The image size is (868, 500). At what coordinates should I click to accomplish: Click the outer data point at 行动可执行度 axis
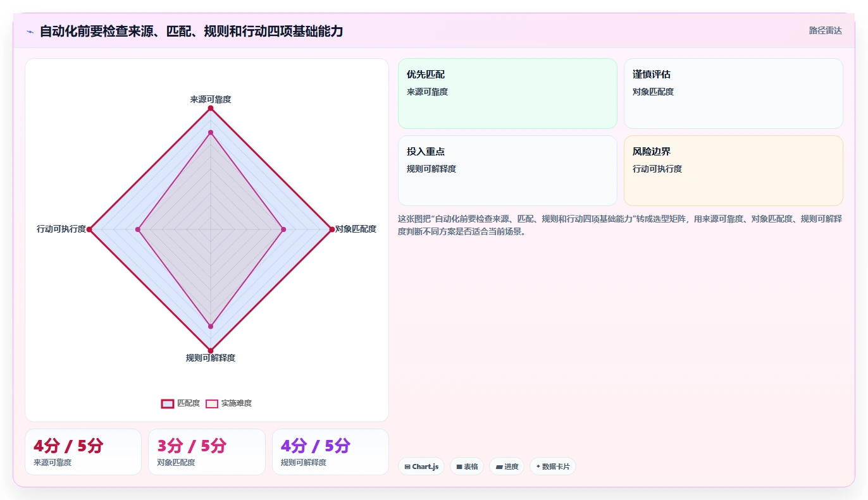click(89, 229)
